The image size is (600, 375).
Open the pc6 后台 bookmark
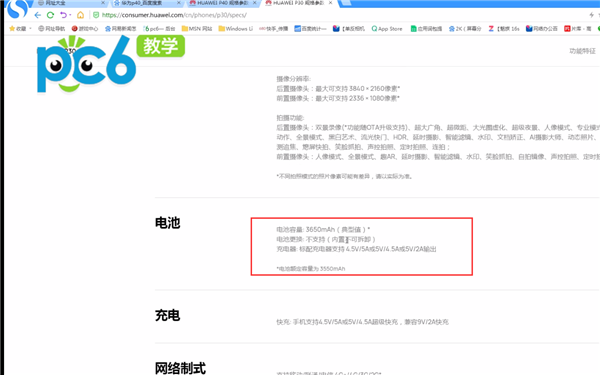[x=159, y=29]
